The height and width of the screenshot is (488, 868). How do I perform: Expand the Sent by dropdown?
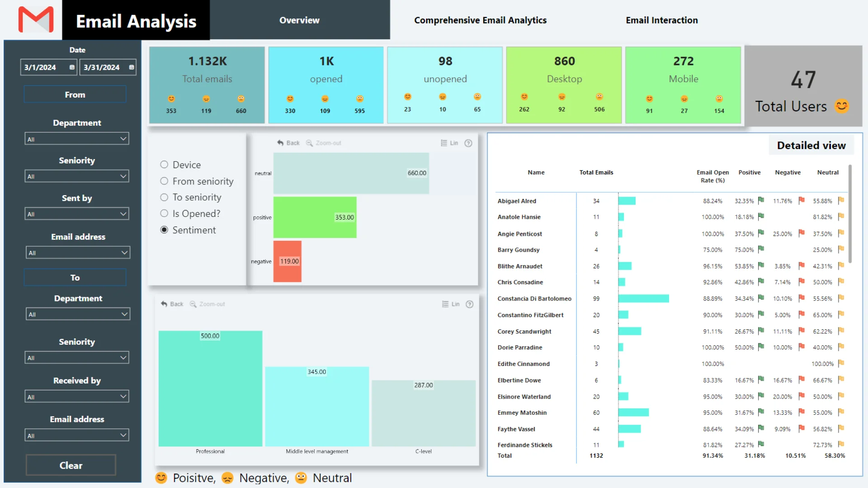coord(77,214)
